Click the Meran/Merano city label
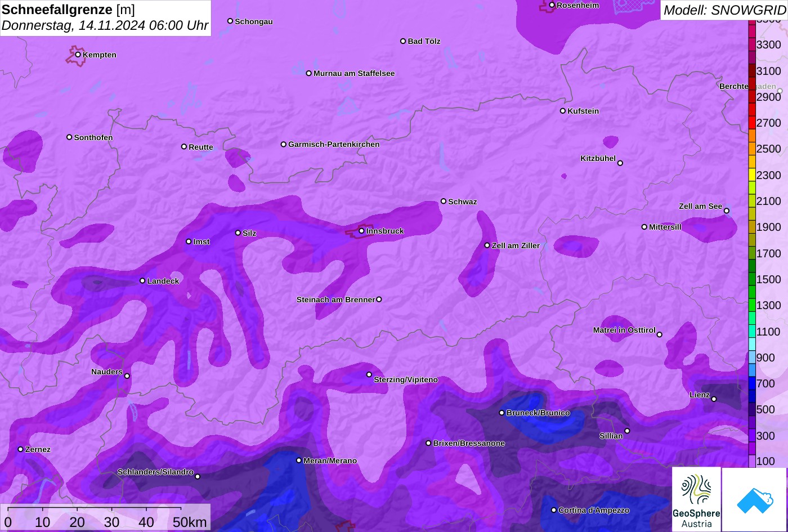This screenshot has height=532, width=788. 330,461
